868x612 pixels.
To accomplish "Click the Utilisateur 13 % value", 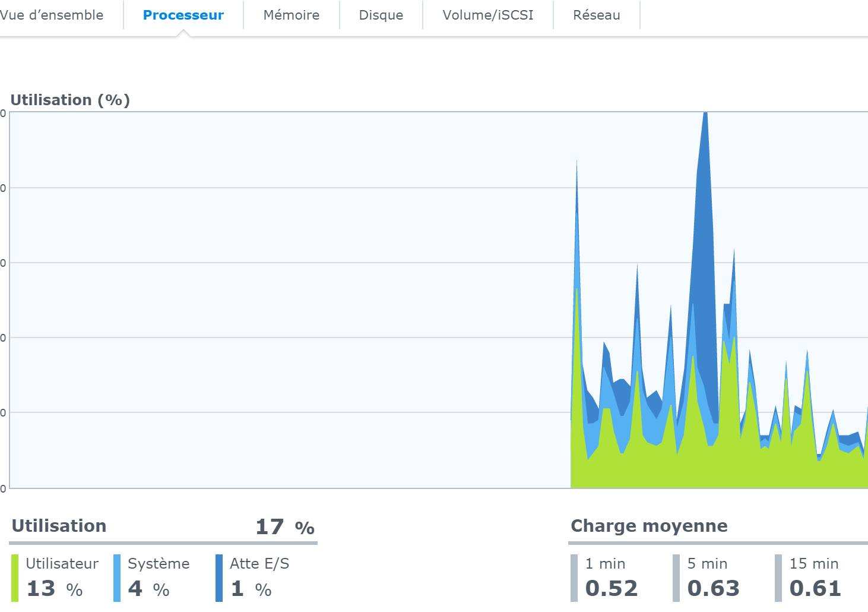I will 55,589.
